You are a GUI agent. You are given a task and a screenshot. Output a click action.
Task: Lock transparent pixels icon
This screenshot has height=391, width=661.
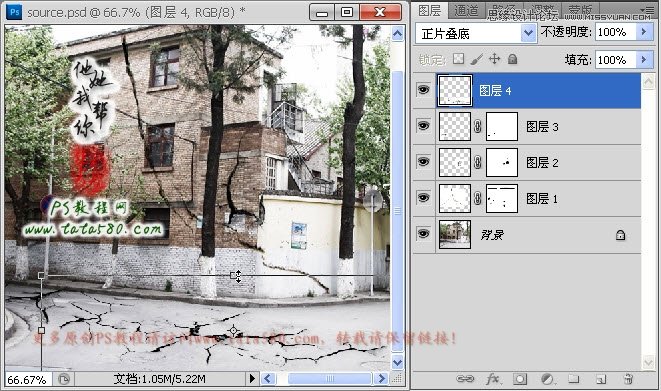458,59
